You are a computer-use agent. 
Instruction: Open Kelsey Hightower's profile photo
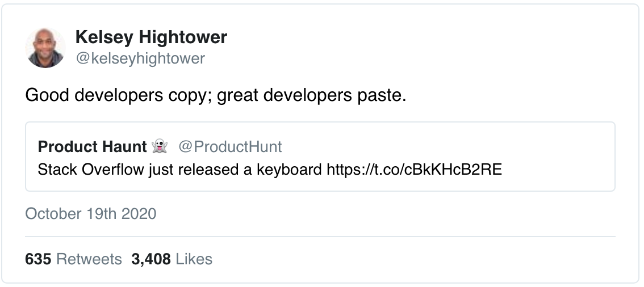[45, 48]
